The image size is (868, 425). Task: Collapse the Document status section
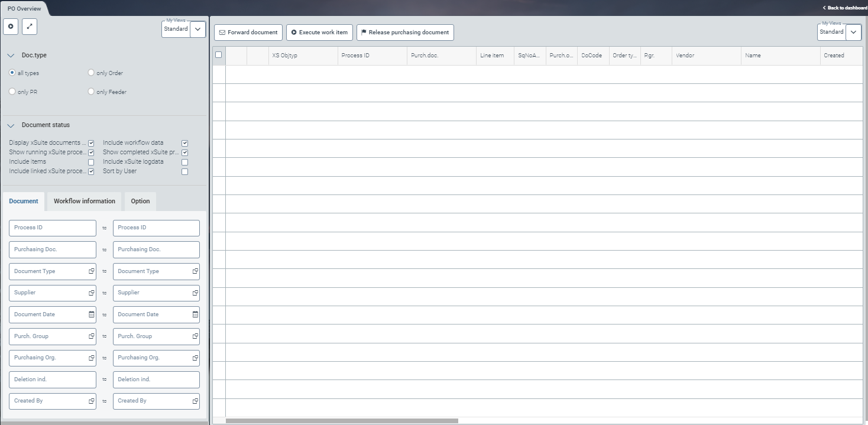click(10, 125)
